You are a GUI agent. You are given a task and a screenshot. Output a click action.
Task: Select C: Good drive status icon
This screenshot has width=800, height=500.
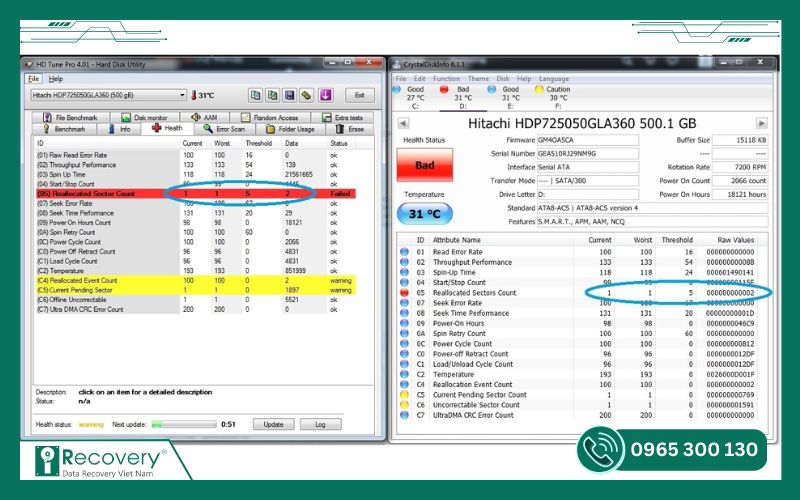(397, 90)
